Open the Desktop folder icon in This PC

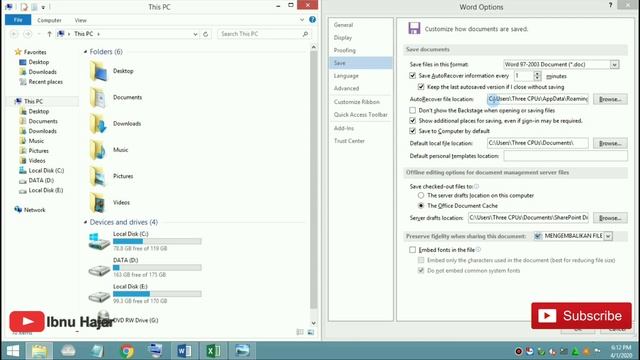point(98,71)
